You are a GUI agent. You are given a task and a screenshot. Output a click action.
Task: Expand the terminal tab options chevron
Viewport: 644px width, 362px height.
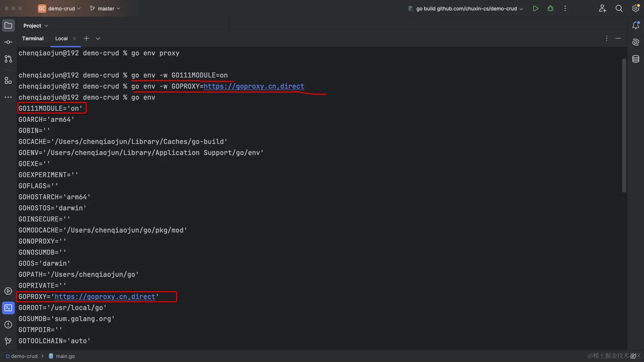pos(98,39)
